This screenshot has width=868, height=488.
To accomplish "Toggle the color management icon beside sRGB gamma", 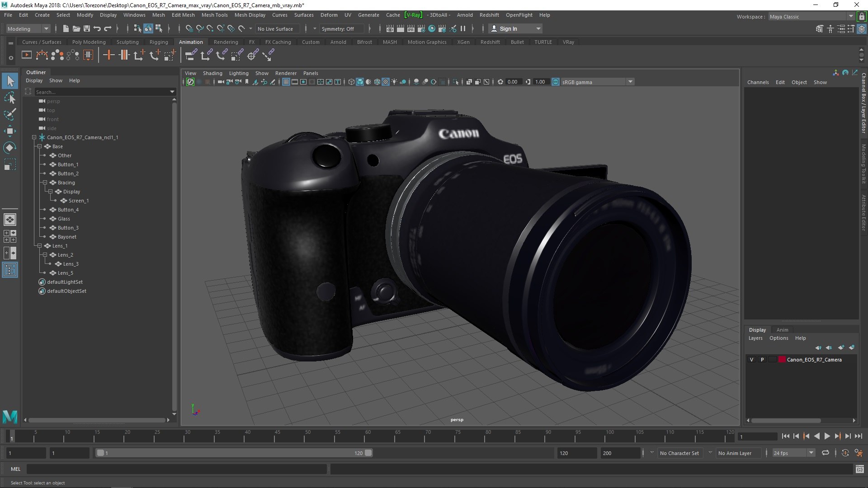I will pos(556,82).
